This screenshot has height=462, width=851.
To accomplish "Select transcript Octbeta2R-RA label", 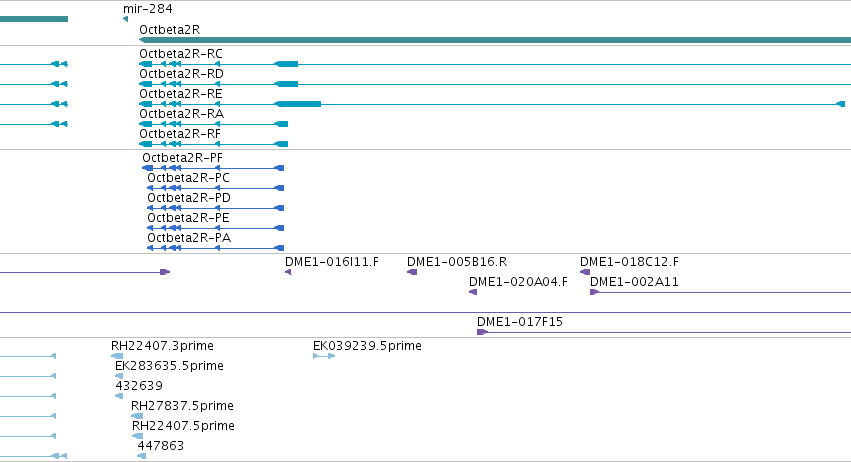I will click(181, 114).
